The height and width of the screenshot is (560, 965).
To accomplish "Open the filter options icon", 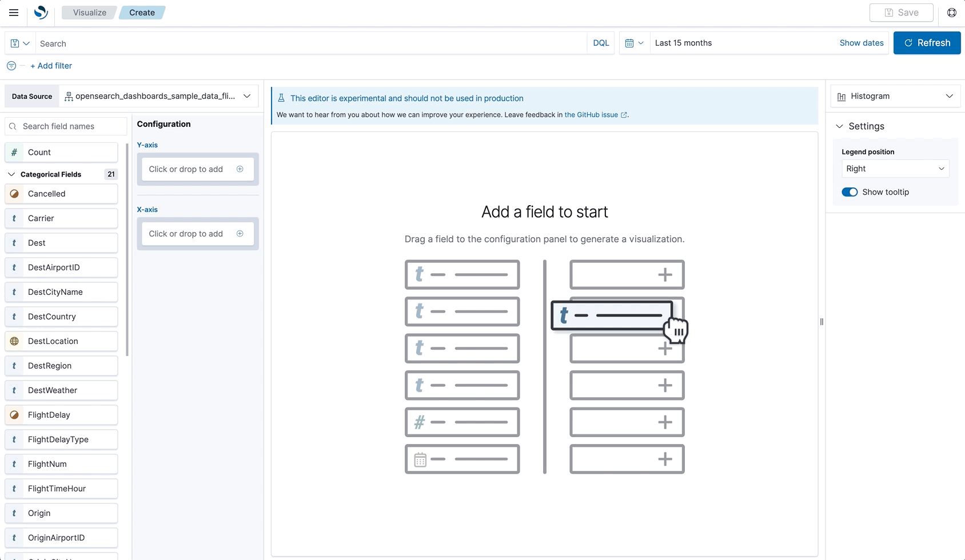I will click(11, 66).
